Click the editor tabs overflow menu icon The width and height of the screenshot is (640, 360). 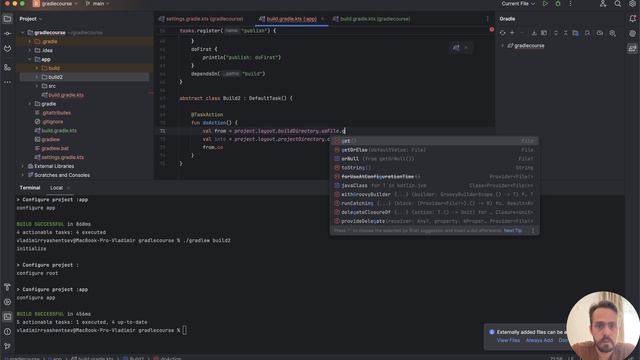(x=487, y=19)
